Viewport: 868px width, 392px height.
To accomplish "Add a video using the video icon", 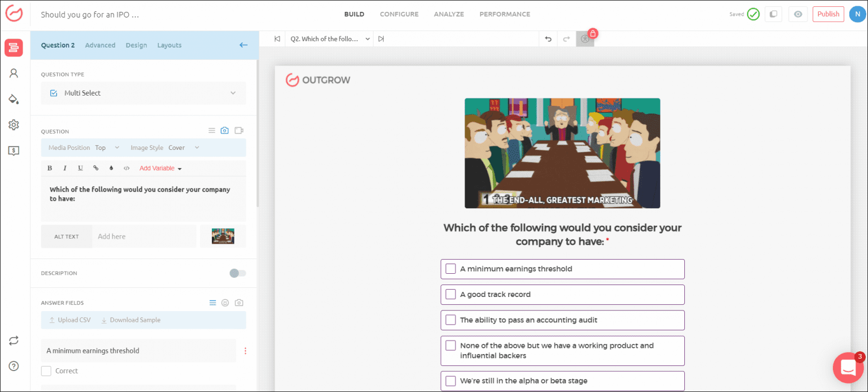I will coord(238,130).
